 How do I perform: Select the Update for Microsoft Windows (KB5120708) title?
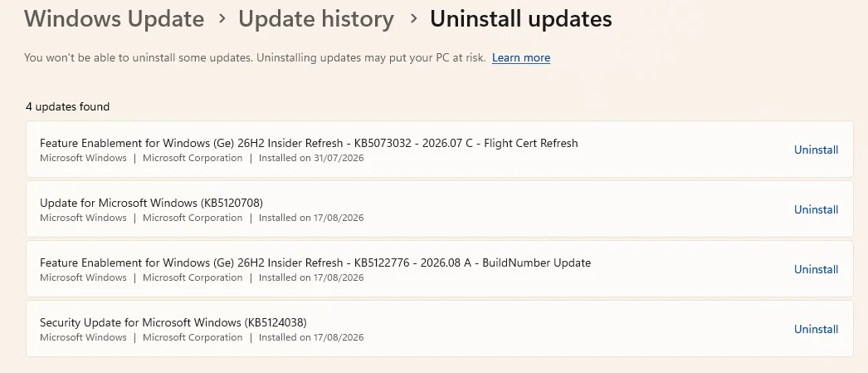pos(151,203)
